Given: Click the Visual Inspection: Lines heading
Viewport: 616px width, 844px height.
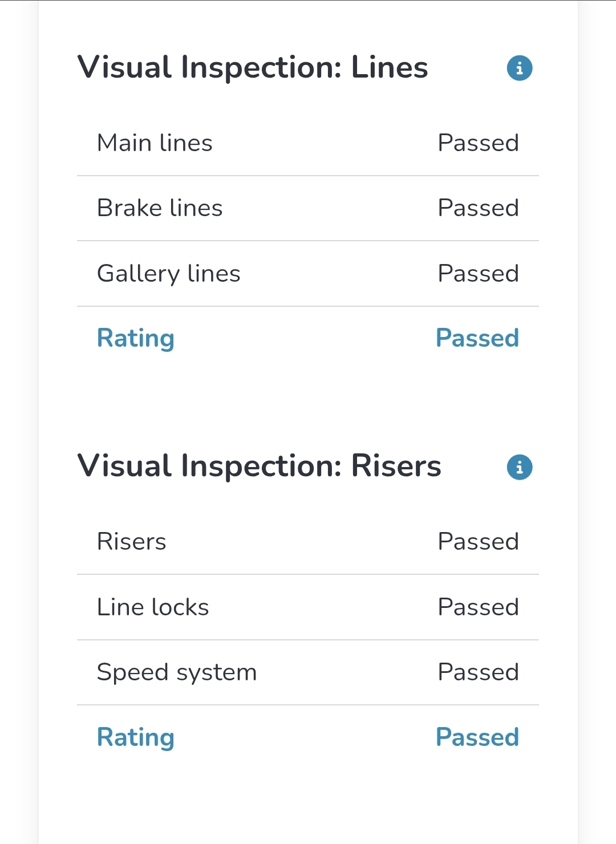Looking at the screenshot, I should click(253, 68).
